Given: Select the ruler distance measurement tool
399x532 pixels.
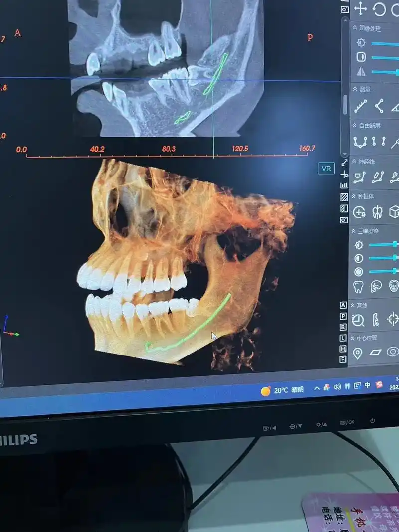Looking at the screenshot, I should [x=361, y=106].
